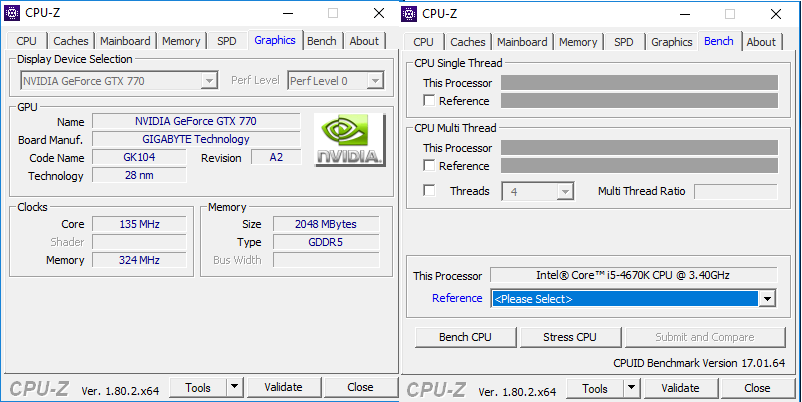Select Graphics tab in left window
Image resolution: width=802 pixels, height=402 pixels.
(275, 40)
